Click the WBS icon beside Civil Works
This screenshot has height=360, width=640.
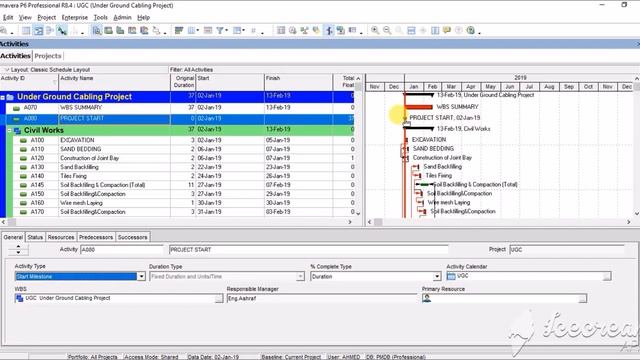pos(18,131)
